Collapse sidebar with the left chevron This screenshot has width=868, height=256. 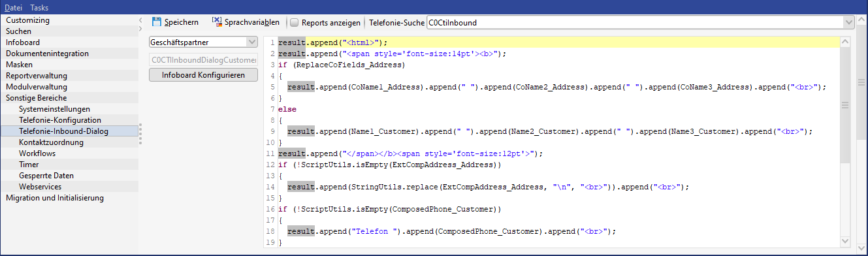click(141, 20)
